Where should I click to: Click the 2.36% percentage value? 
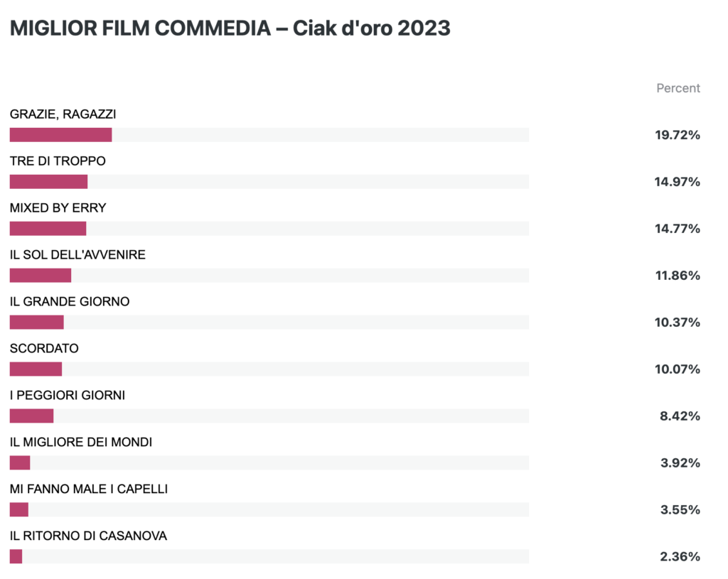click(x=680, y=557)
